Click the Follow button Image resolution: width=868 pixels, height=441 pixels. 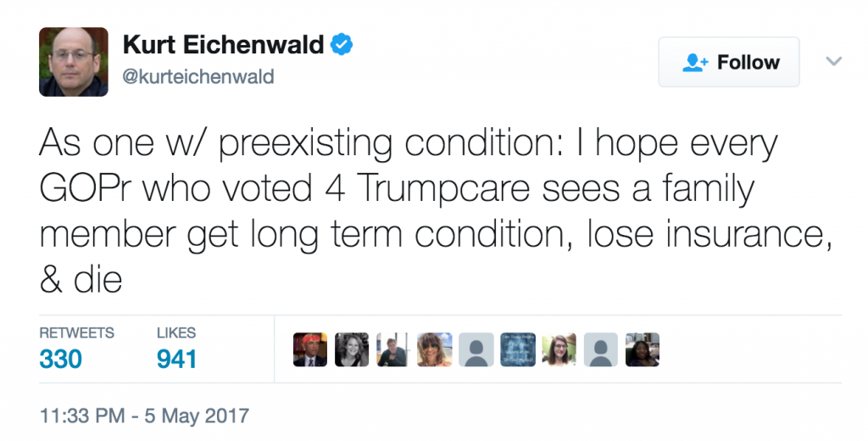(728, 62)
